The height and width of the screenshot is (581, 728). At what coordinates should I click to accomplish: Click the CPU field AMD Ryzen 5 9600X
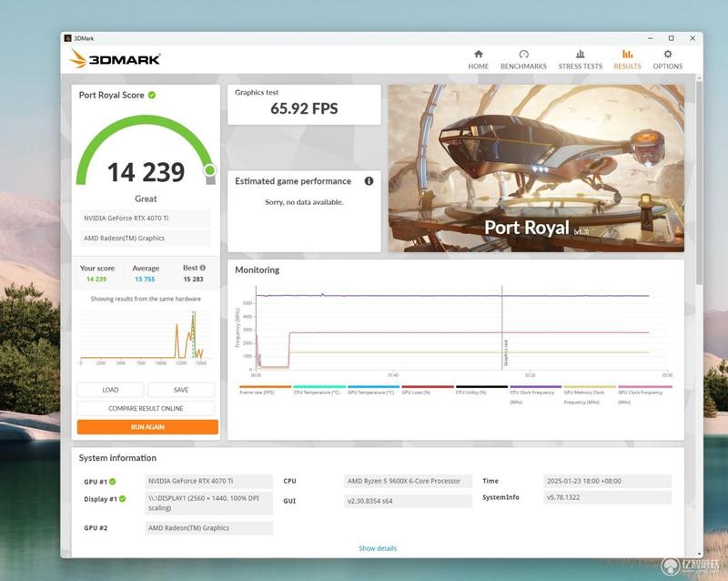pyautogui.click(x=408, y=482)
